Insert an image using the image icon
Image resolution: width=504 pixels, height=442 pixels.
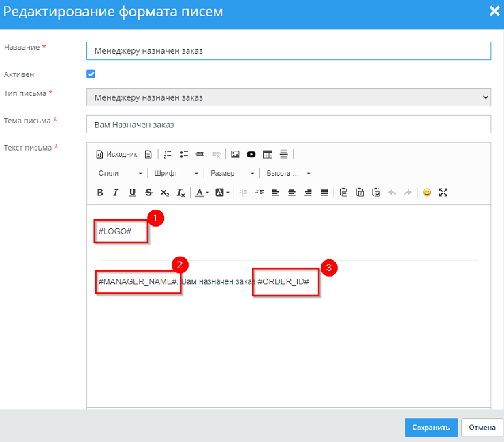(x=235, y=155)
